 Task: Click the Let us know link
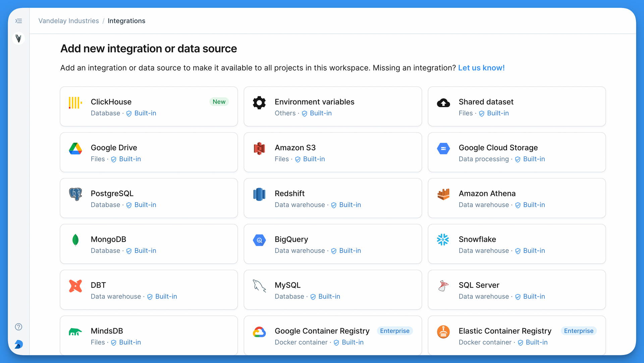tap(481, 67)
